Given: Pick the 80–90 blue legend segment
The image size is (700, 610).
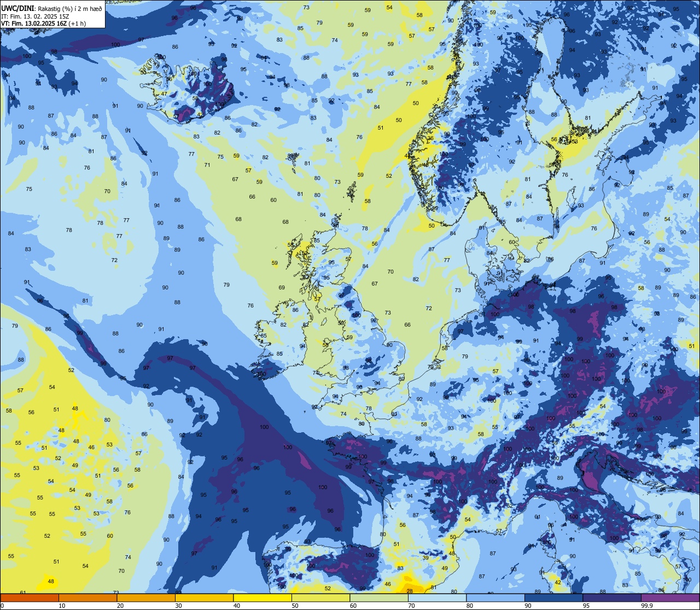Looking at the screenshot, I should click(495, 597).
